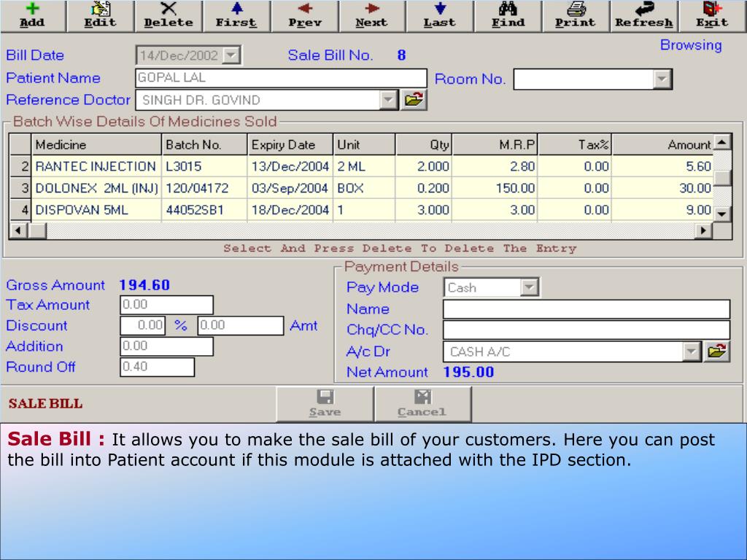Image resolution: width=747 pixels, height=560 pixels.
Task: Click batch number L3015
Action: [x=205, y=166]
